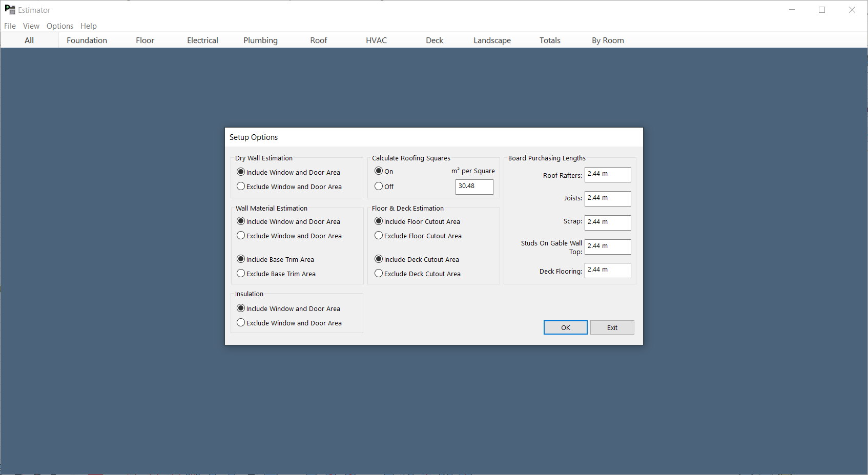
Task: Select Exclude Window and Door Area for Dry Wall
Action: click(x=241, y=187)
